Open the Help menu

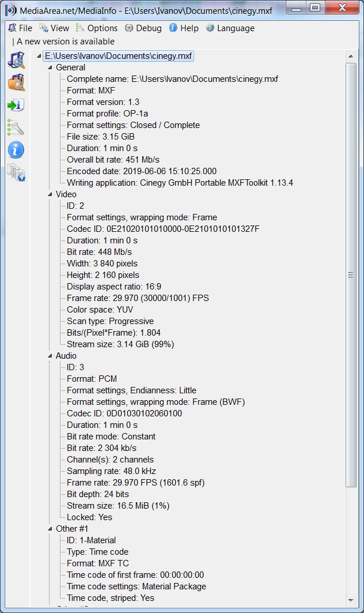184,28
